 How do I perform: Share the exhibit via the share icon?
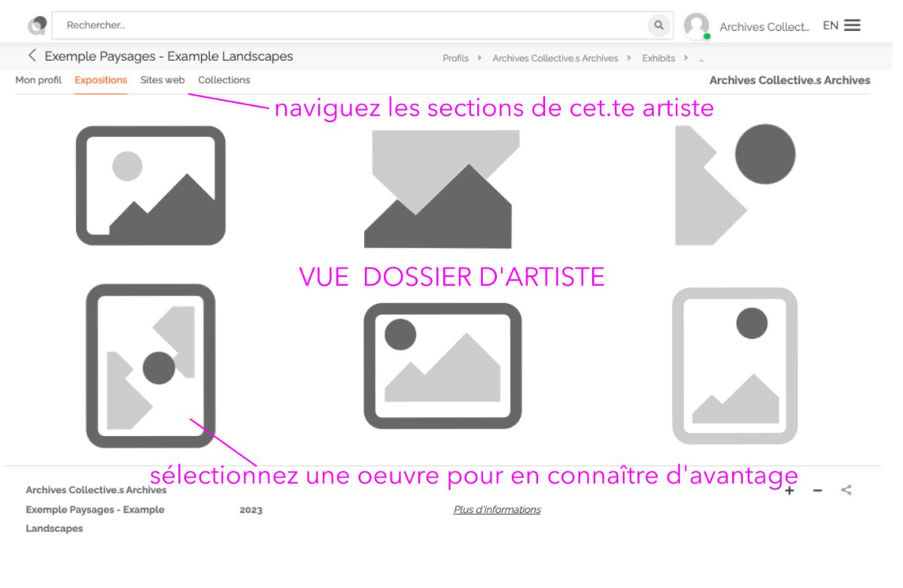click(846, 489)
